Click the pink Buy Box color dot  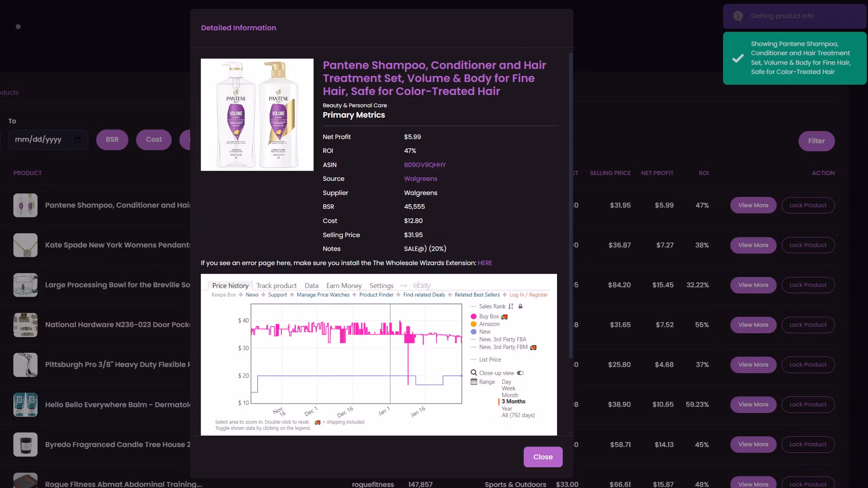coord(473,316)
